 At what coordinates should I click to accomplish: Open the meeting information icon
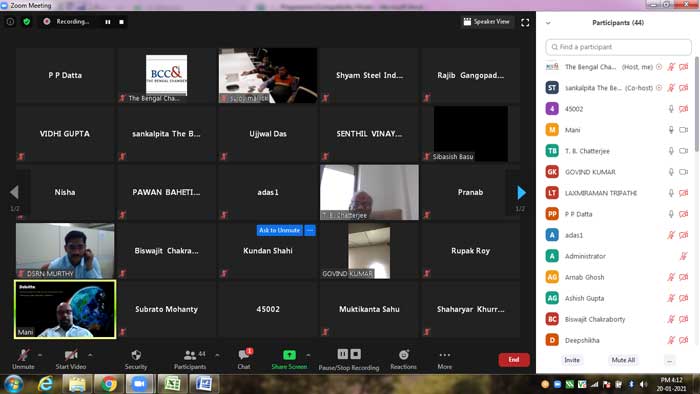point(10,21)
